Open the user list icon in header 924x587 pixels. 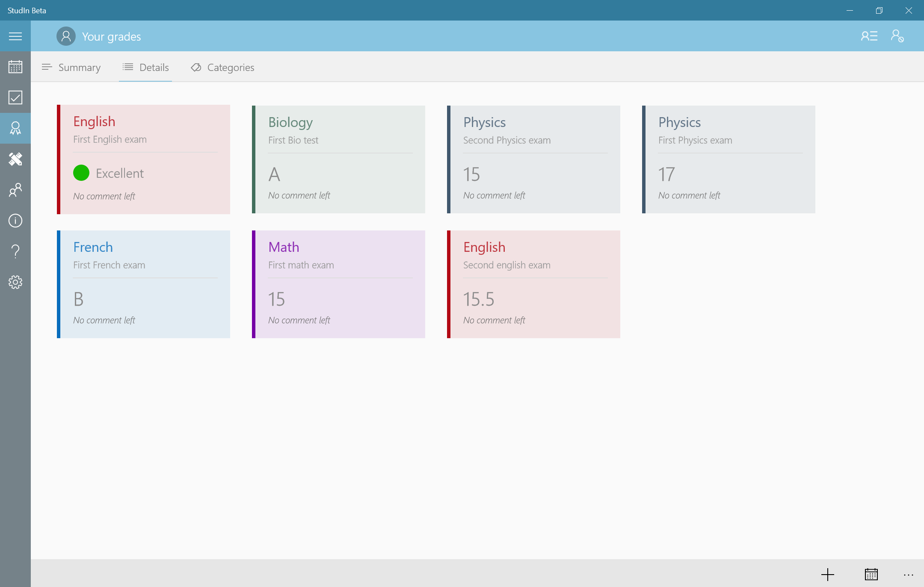(869, 36)
